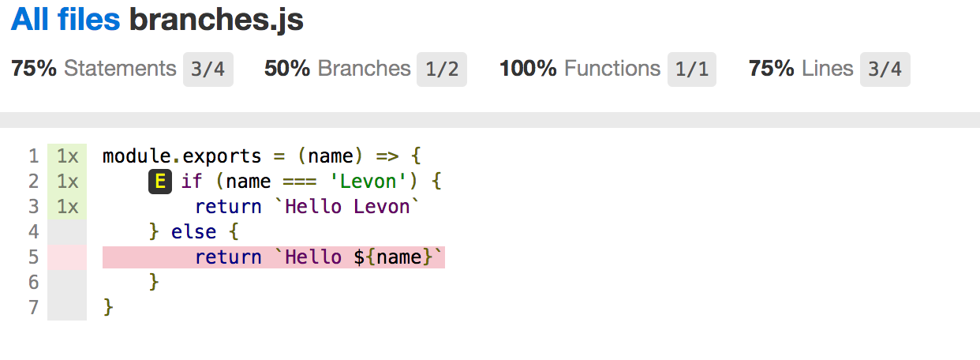This screenshot has height=360, width=980.
Task: Click the branches.js file name heading
Action: [x=216, y=20]
